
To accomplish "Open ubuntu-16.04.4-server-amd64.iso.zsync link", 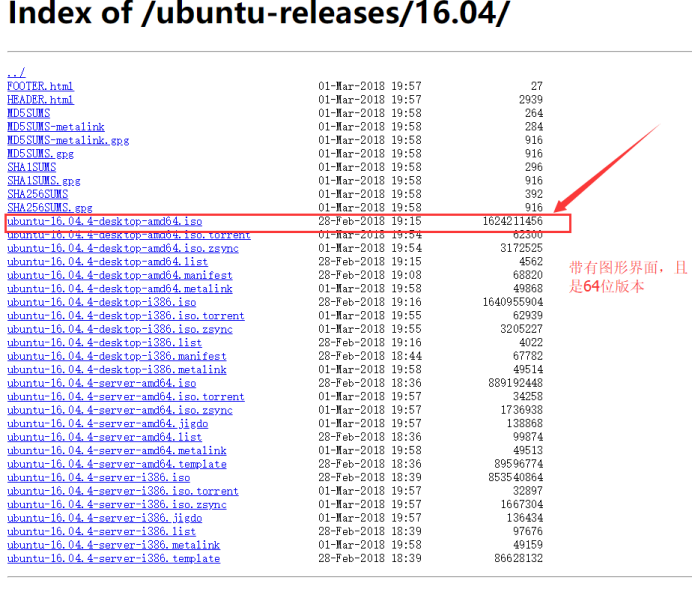I will pos(120,410).
